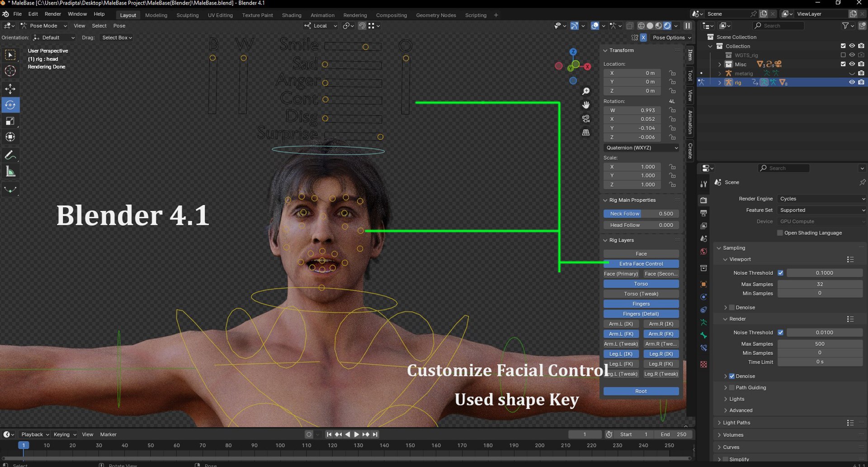Viewport: 868px width, 467px height.
Task: Hide Misc collection with eye icon
Action: point(852,64)
